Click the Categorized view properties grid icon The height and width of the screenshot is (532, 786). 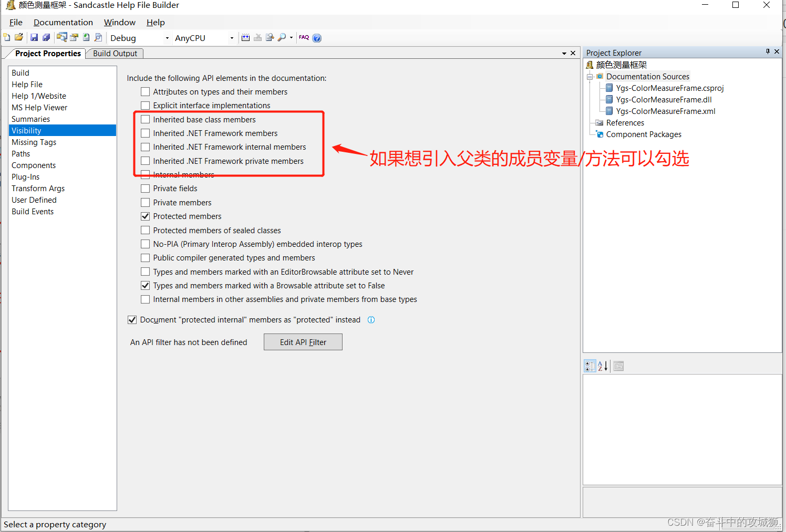[x=590, y=366]
